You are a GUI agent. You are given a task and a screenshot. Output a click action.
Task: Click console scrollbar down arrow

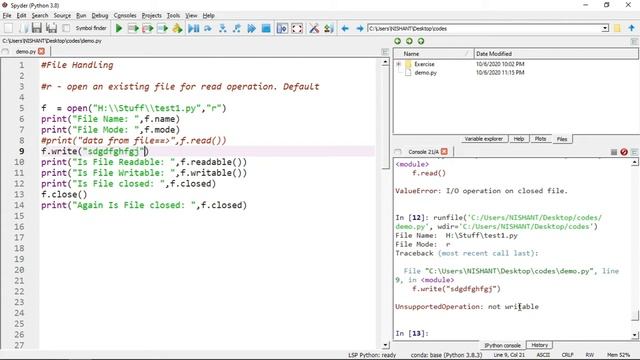pyautogui.click(x=635, y=335)
